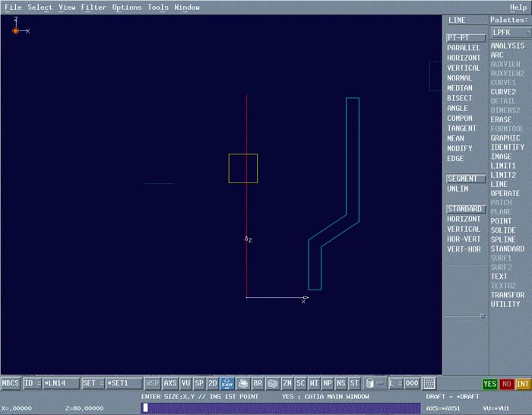Click the stacked layers icon beside EXIT
Screen dimensions: 532x415
click(243, 383)
